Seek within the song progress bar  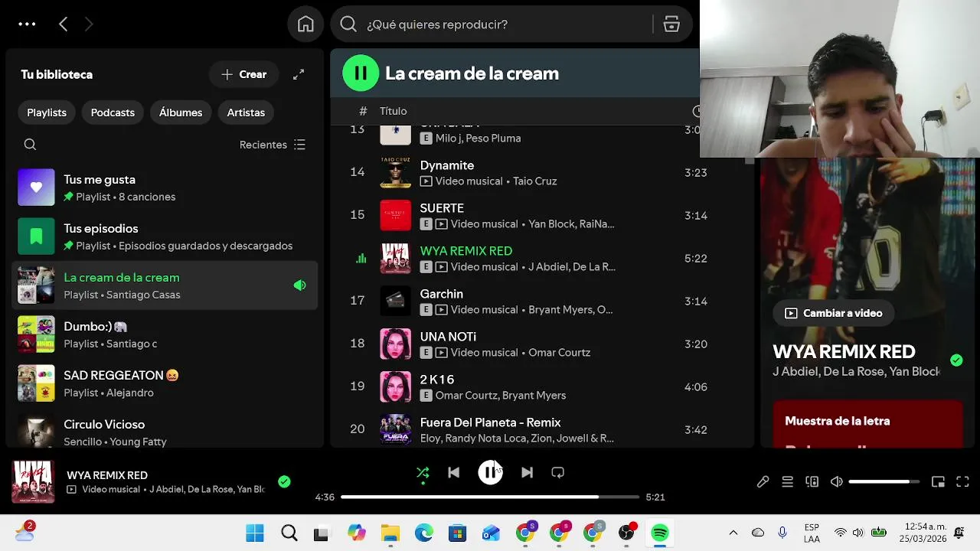click(x=490, y=497)
